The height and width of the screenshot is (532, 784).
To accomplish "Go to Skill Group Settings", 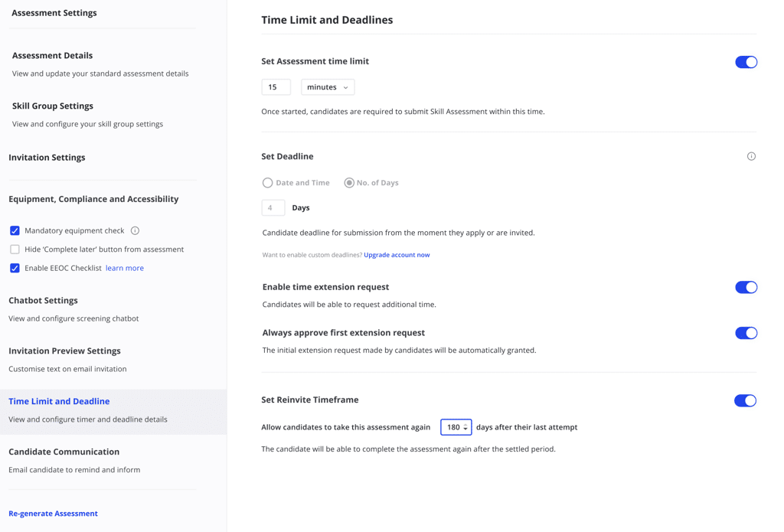I will (x=53, y=106).
